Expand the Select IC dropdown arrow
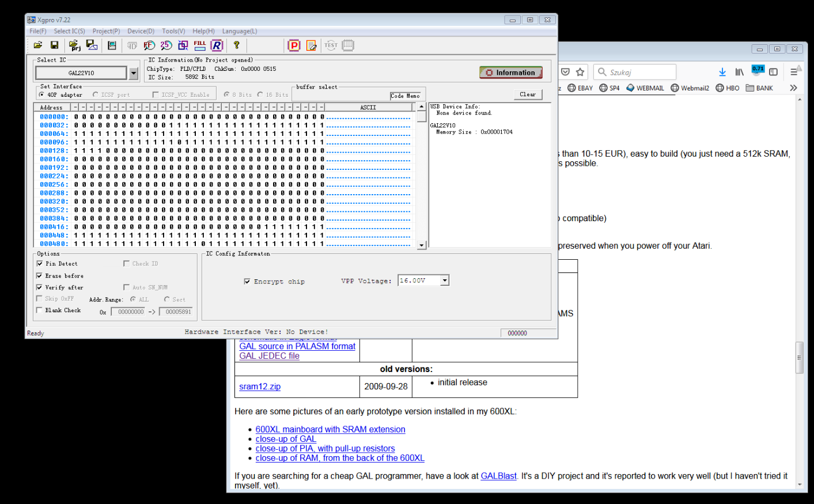 pos(134,73)
